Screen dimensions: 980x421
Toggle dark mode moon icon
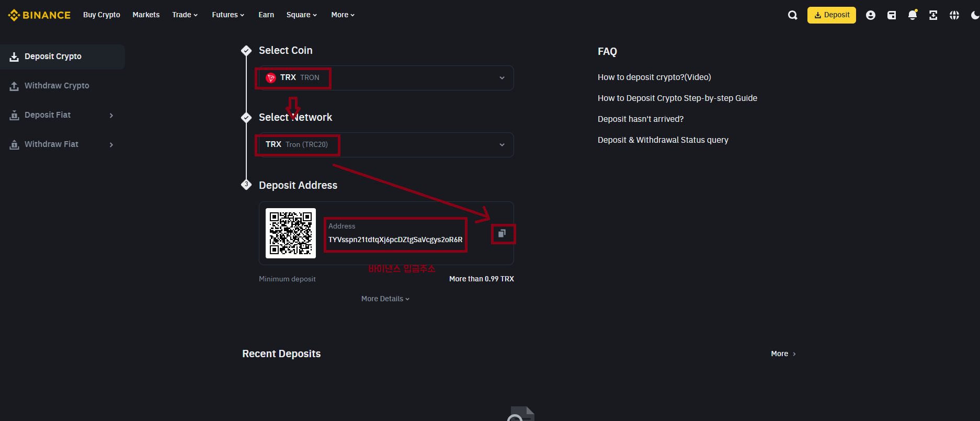click(975, 15)
